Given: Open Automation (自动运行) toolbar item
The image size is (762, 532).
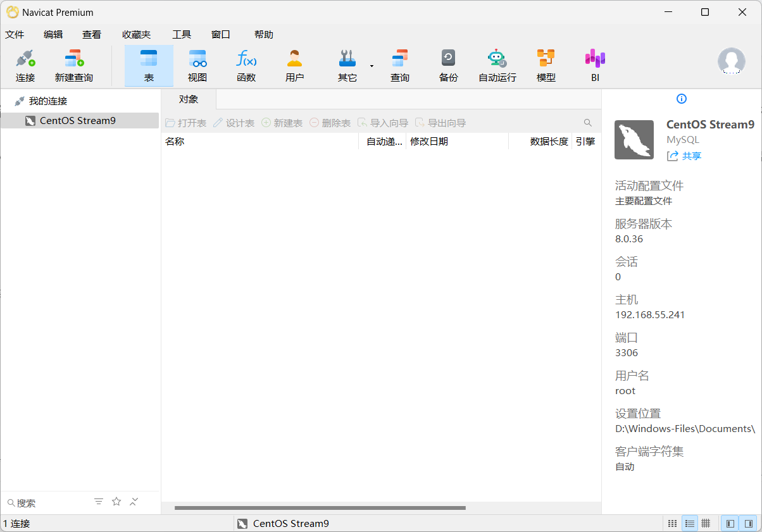Looking at the screenshot, I should [497, 66].
